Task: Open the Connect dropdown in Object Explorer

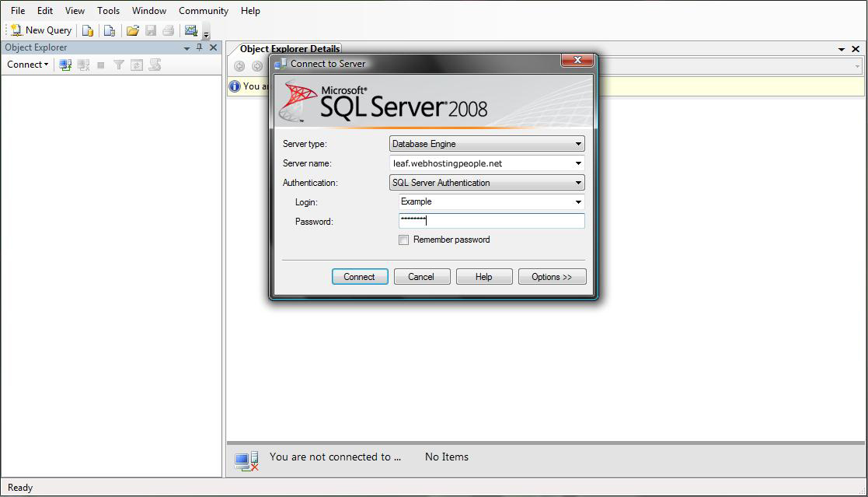Action: coord(28,65)
